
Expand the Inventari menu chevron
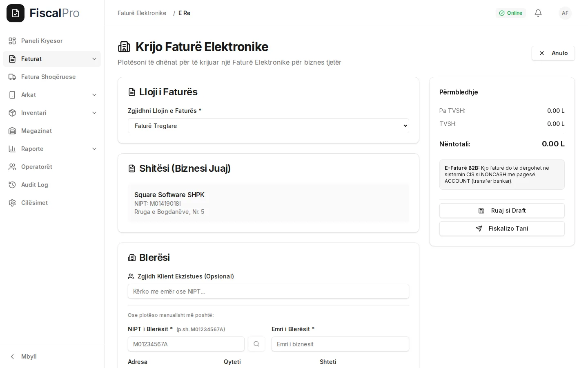[x=94, y=113]
